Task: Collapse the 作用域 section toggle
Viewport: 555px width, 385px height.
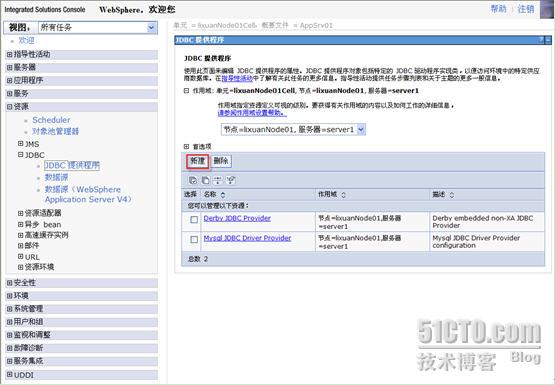Action: [186, 91]
